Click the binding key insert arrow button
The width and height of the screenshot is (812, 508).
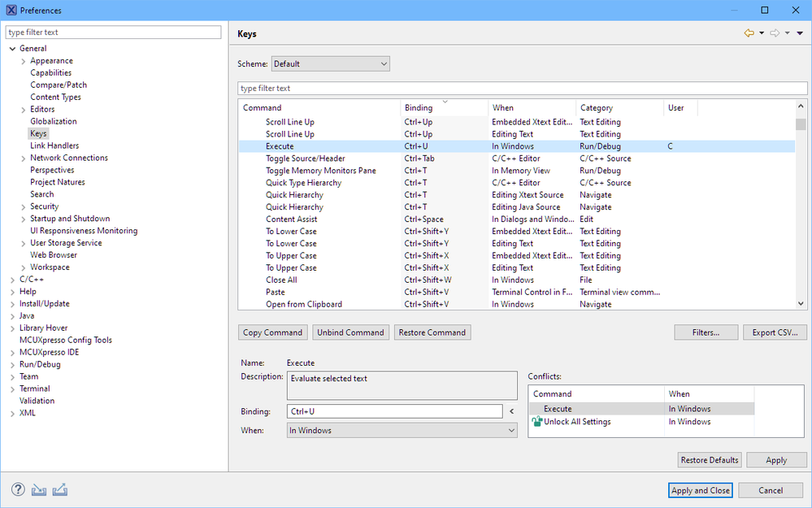(x=511, y=411)
